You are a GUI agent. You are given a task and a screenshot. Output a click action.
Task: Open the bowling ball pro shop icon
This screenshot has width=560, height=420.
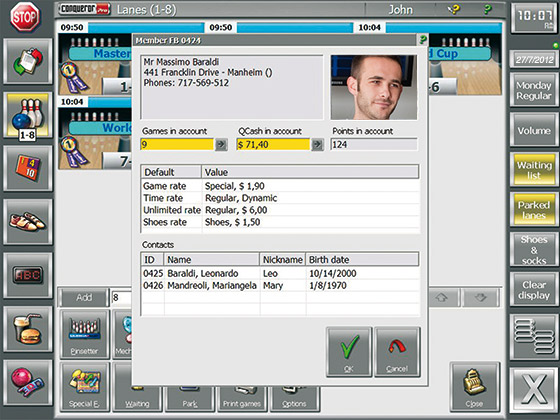point(28,382)
